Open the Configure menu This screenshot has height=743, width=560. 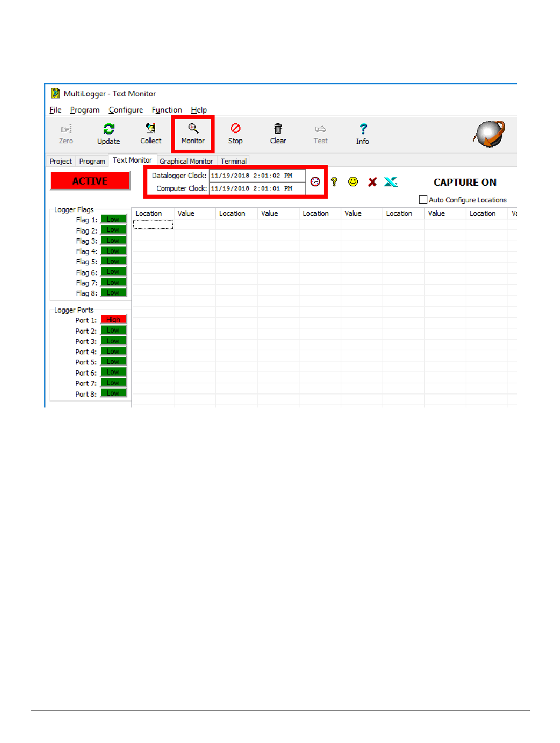pyautogui.click(x=126, y=110)
